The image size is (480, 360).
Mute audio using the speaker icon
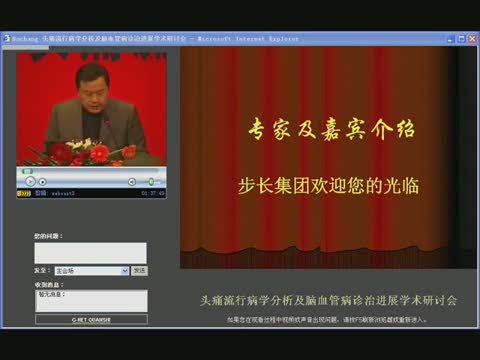click(132, 182)
